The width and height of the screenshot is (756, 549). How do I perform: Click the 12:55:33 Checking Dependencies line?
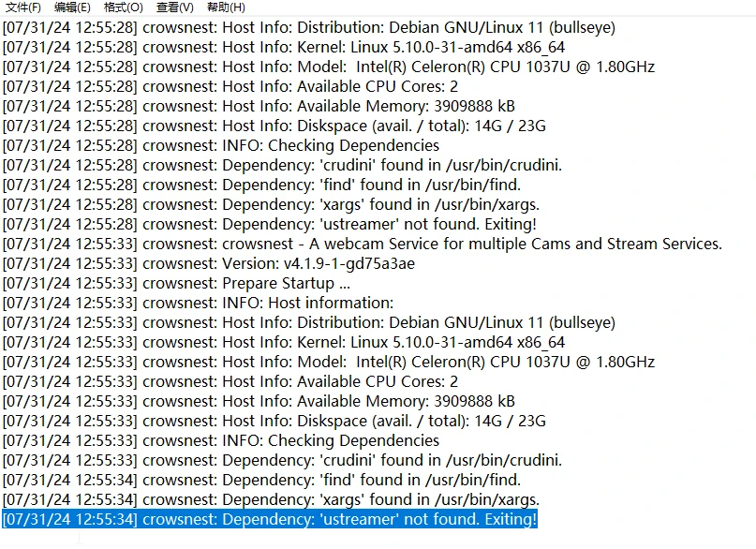(x=221, y=440)
